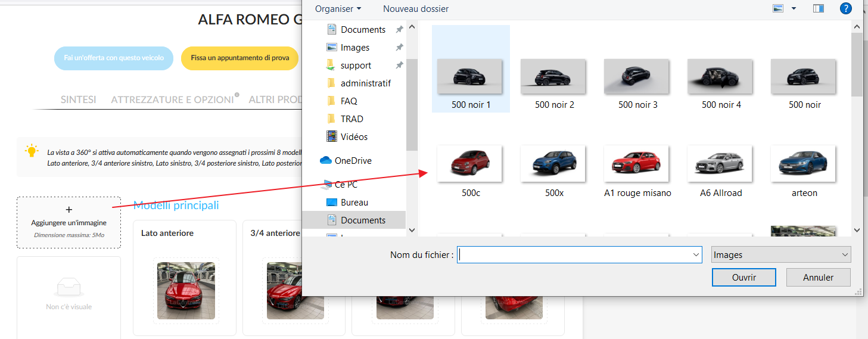
Task: Open the TRAD folder
Action: pos(352,119)
